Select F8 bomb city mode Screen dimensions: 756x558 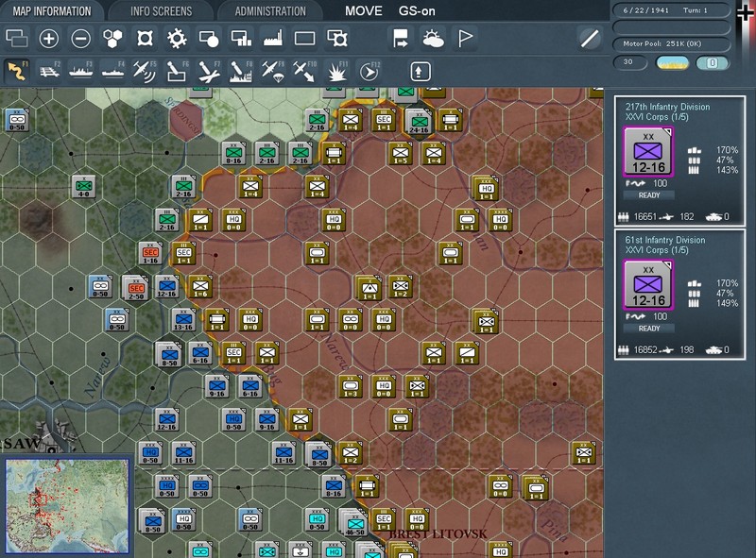coord(241,72)
